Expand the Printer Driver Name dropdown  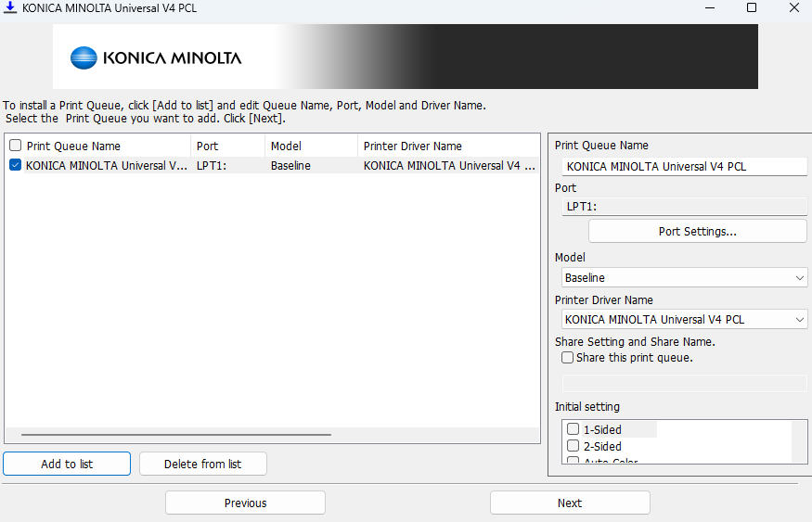pyautogui.click(x=685, y=319)
